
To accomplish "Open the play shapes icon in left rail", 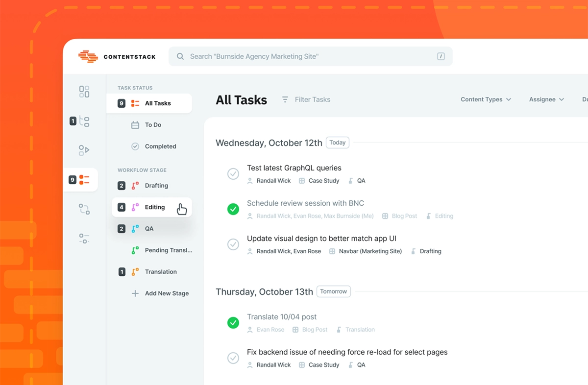I will point(84,150).
